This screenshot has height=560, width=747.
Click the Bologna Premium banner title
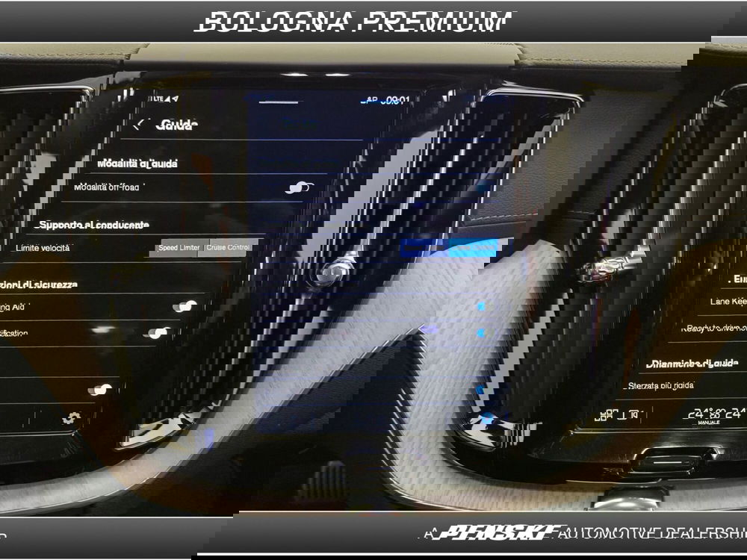[354, 21]
